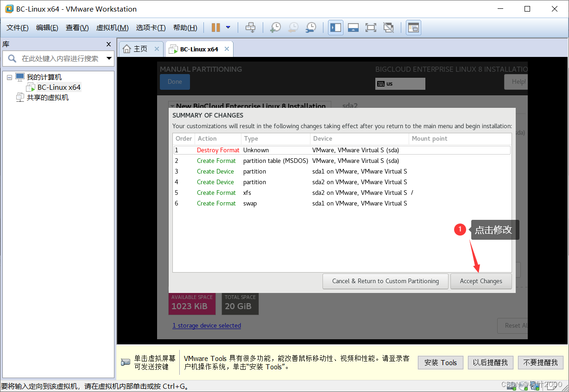This screenshot has height=392, width=569.
Task: Open the Snapshot Manager icon
Action: coord(310,27)
